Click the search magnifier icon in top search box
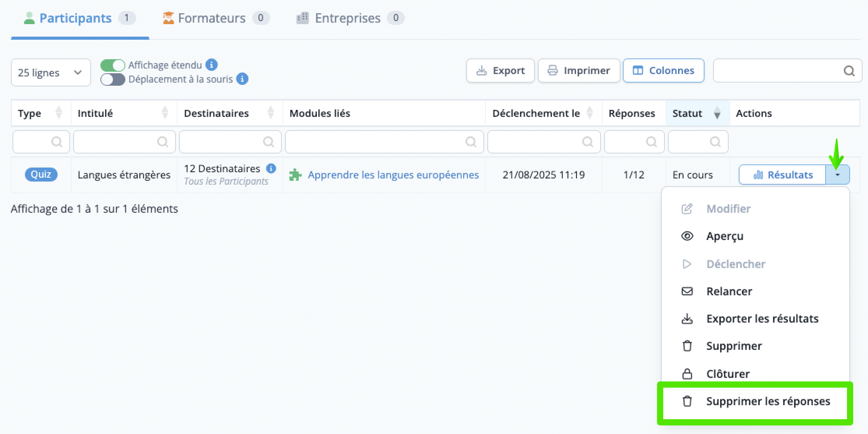Screen dimensions: 868x434 (849, 71)
